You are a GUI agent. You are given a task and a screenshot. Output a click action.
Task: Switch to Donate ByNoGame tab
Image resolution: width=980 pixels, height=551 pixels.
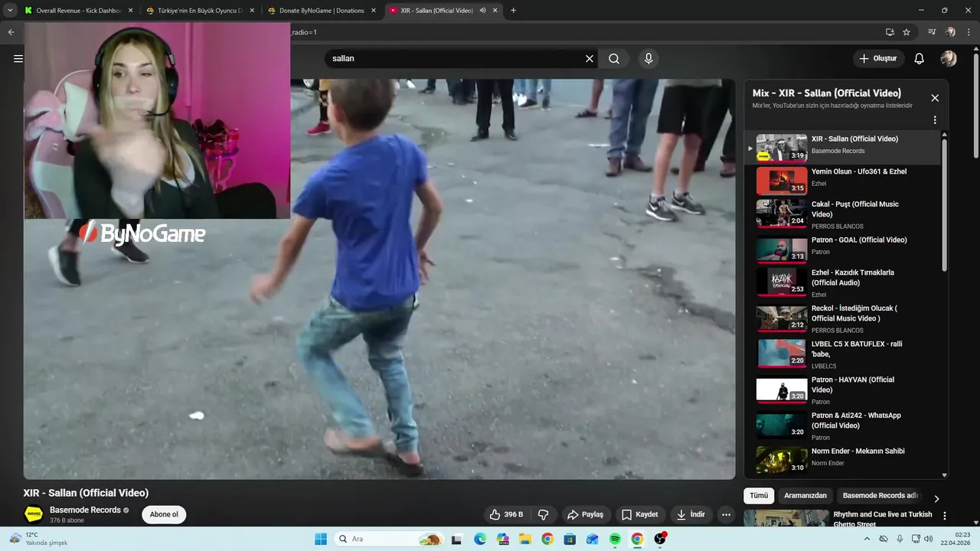(x=322, y=11)
